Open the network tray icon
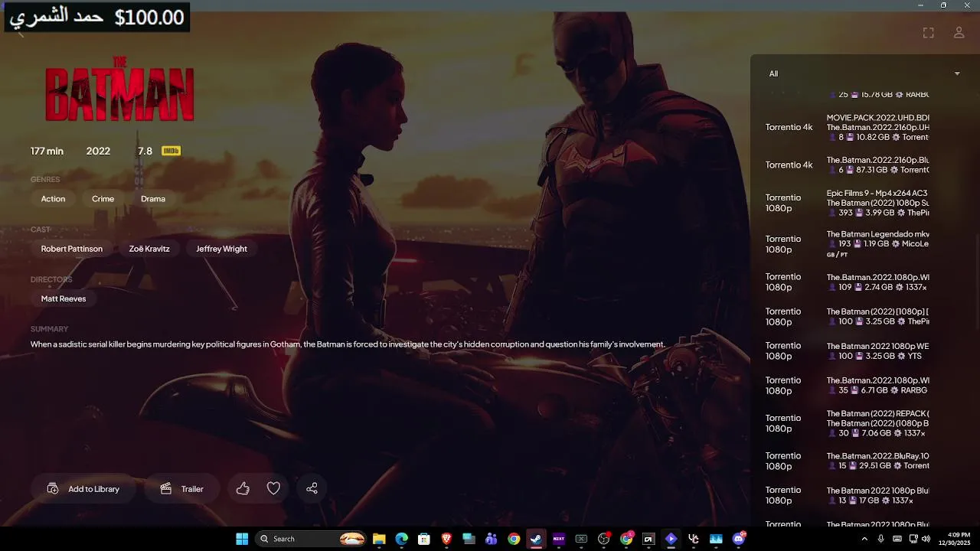This screenshot has width=980, height=551. pyautogui.click(x=913, y=539)
